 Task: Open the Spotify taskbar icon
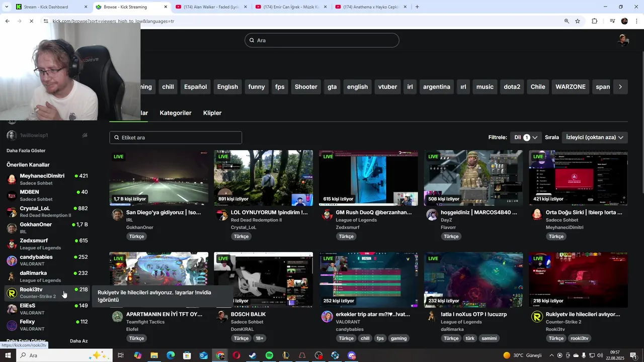pos(269,355)
